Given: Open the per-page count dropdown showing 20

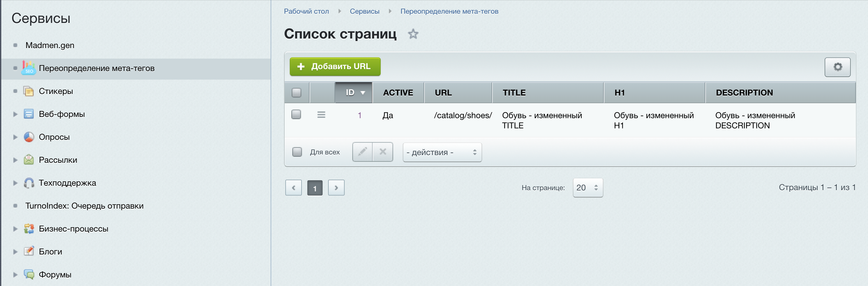Looking at the screenshot, I should [587, 188].
